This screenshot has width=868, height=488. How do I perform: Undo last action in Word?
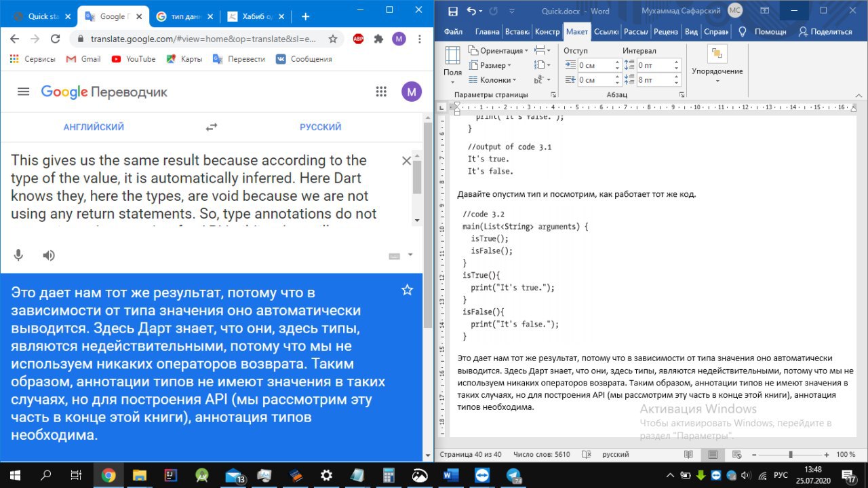click(471, 11)
